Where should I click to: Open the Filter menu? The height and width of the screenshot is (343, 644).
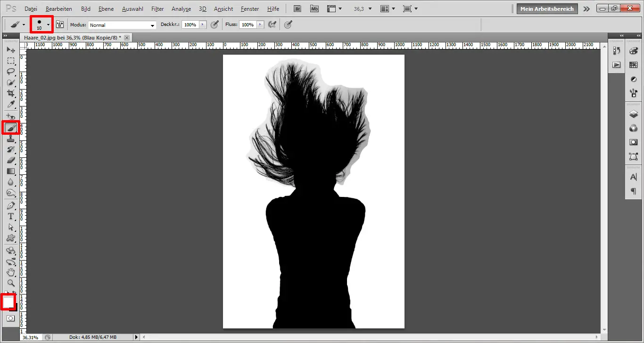[x=157, y=8]
